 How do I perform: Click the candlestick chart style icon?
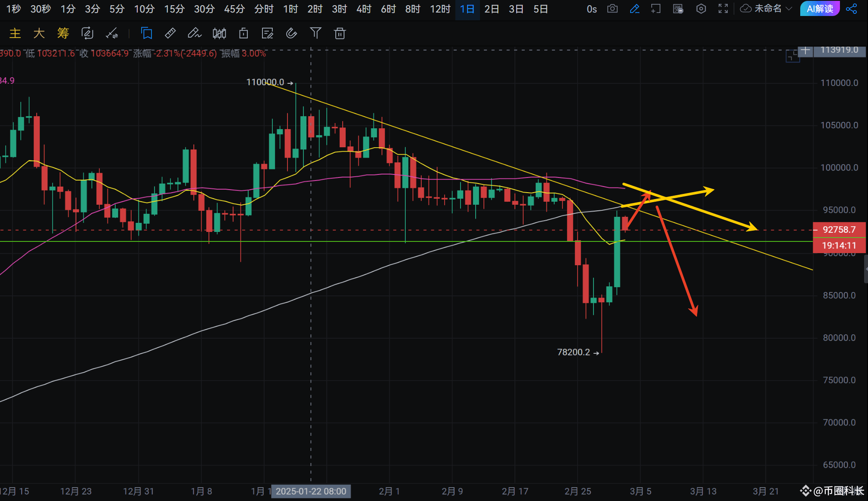pyautogui.click(x=219, y=33)
